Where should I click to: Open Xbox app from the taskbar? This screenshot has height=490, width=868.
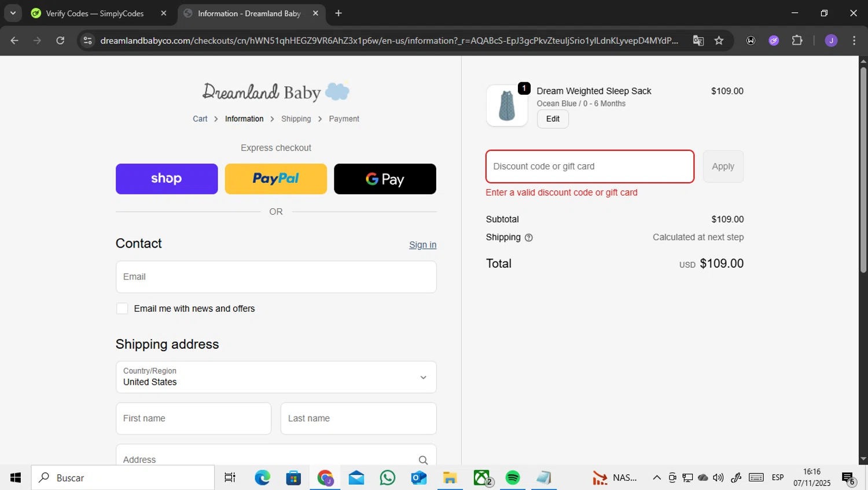pos(482,478)
